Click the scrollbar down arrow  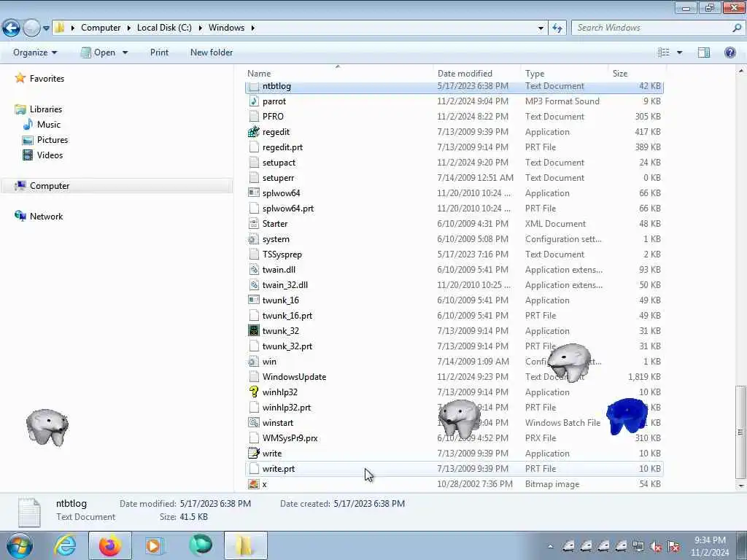(740, 486)
